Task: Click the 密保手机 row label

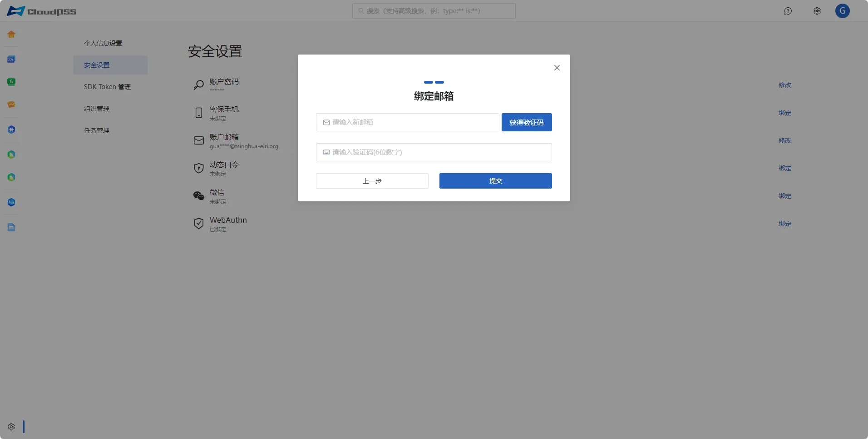Action: click(224, 109)
